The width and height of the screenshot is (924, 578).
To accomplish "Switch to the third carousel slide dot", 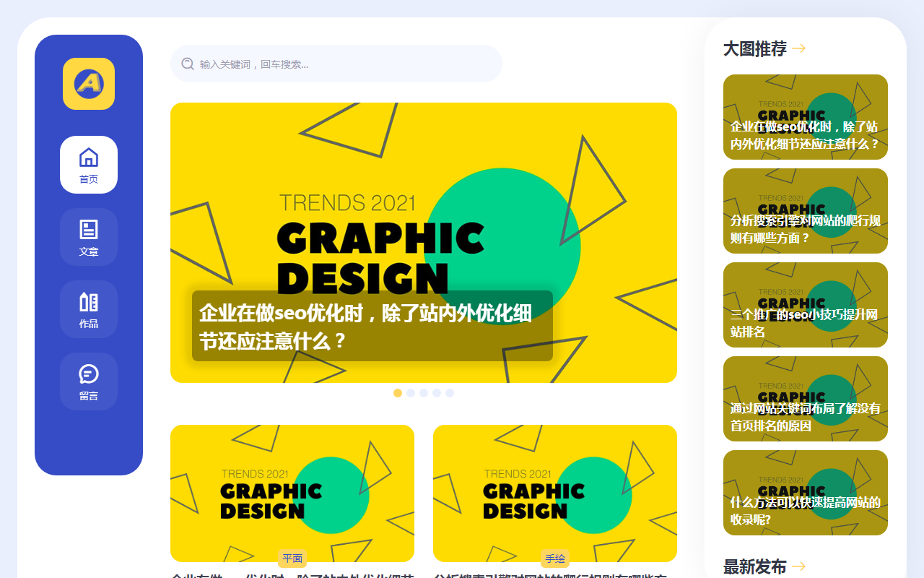I will [424, 393].
